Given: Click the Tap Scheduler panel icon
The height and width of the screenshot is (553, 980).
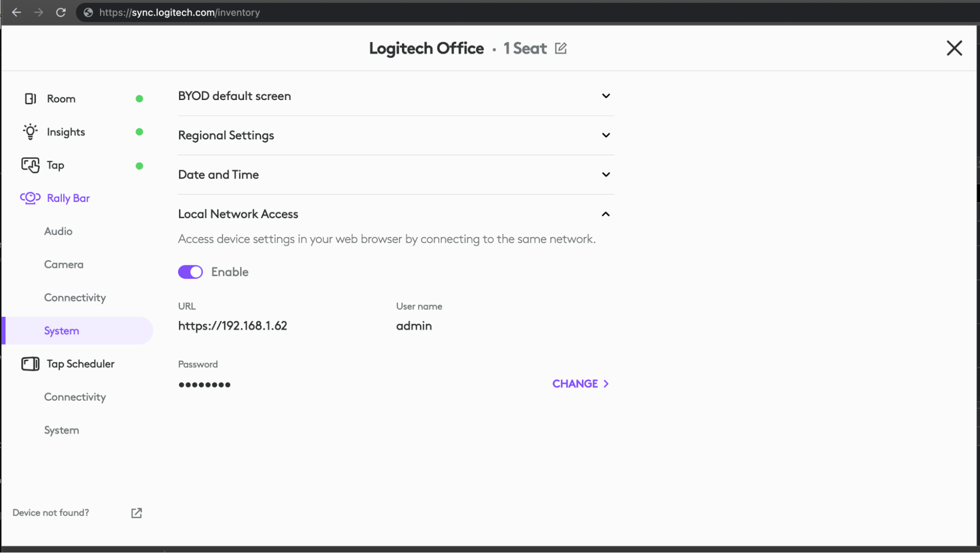Looking at the screenshot, I should tap(30, 364).
